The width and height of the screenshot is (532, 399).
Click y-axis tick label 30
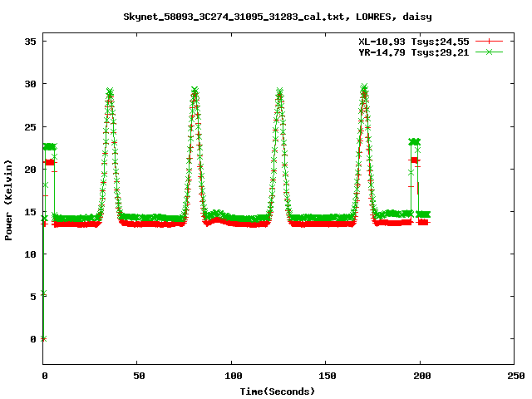click(x=30, y=84)
